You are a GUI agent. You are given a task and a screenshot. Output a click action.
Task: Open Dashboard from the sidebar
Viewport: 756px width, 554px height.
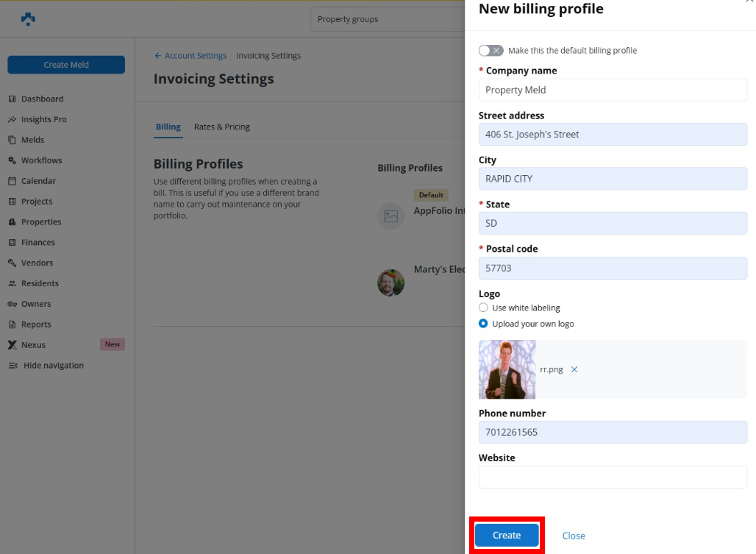tap(42, 99)
